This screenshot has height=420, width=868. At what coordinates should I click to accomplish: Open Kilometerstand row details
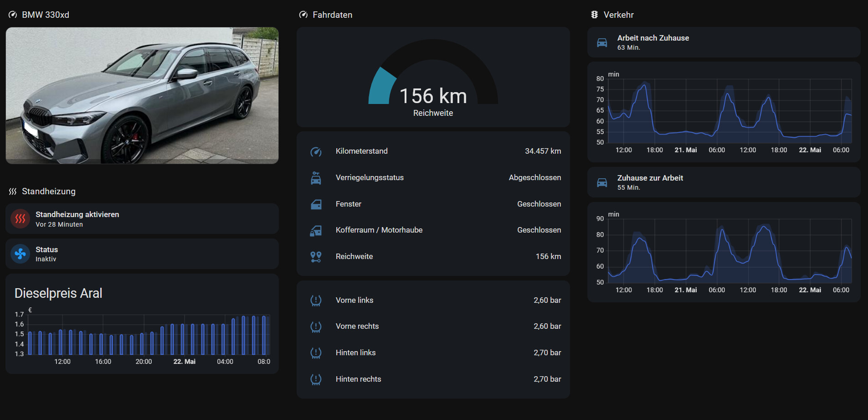433,151
